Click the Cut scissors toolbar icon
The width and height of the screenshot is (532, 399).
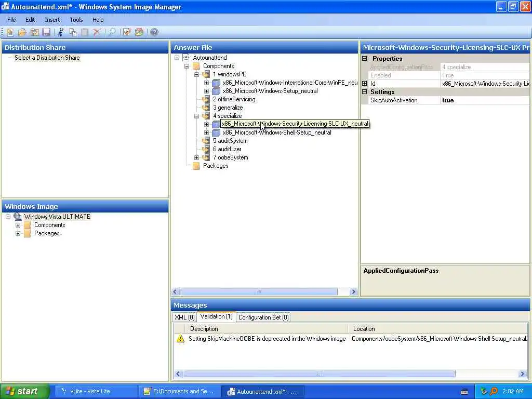coord(61,32)
